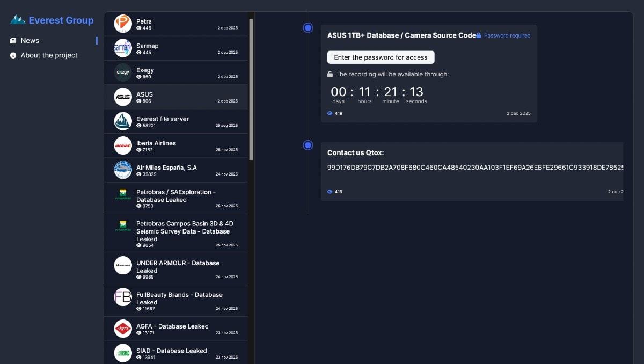Click the Contact us Qtox heading
644x364 pixels.
click(356, 153)
